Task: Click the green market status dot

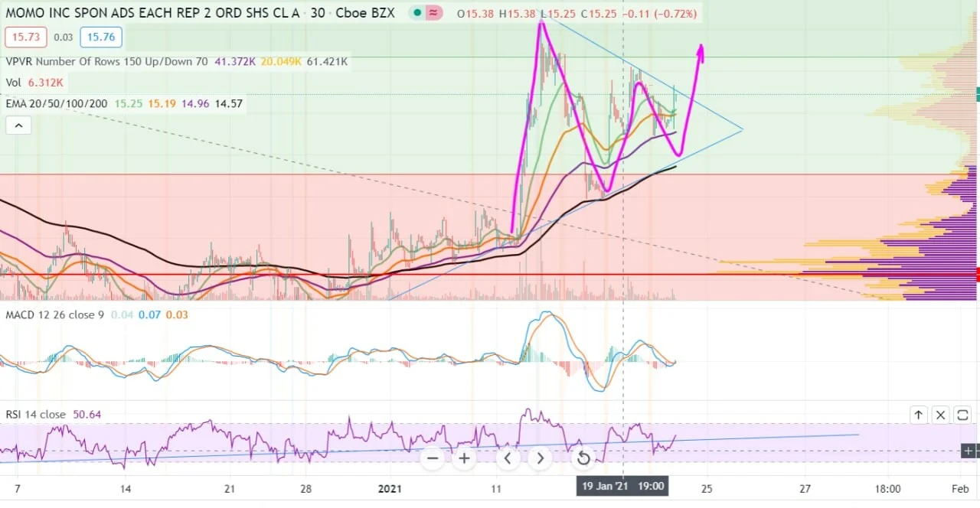Action: [416, 13]
